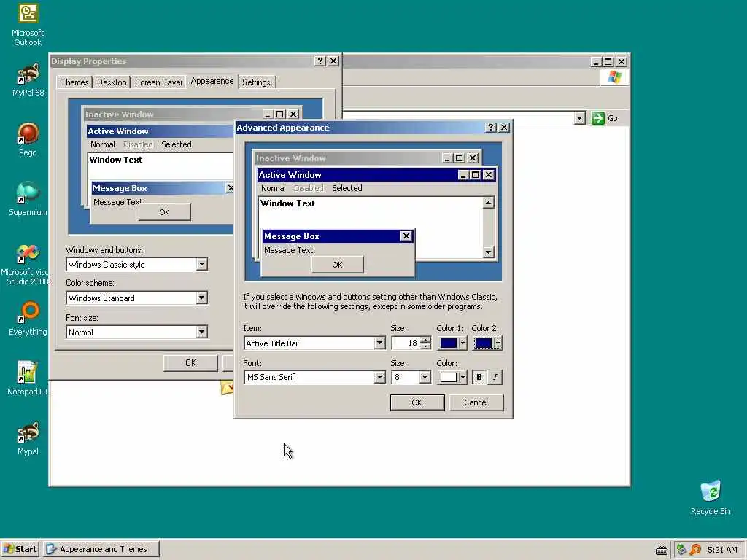
Task: Open Settings tab in Display Properties
Action: 256,82
